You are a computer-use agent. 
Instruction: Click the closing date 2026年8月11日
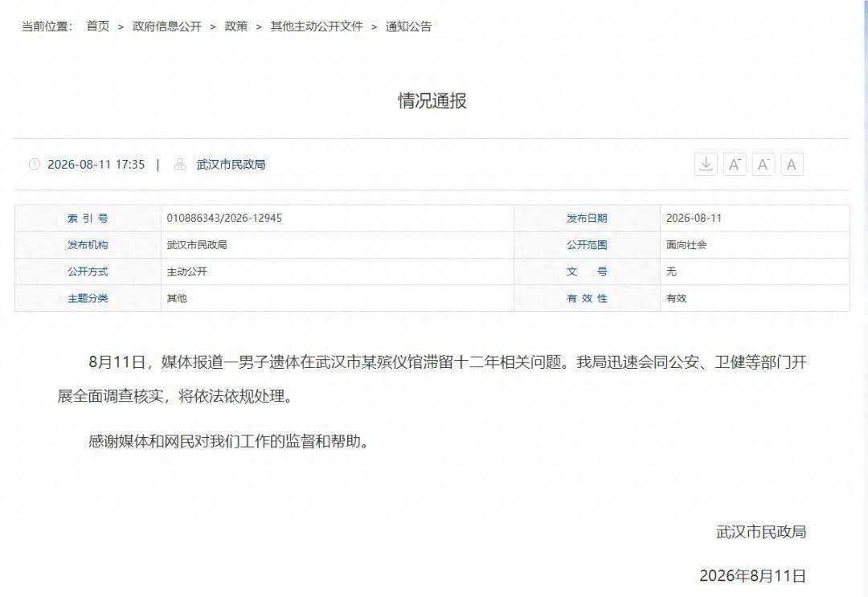[x=753, y=575]
